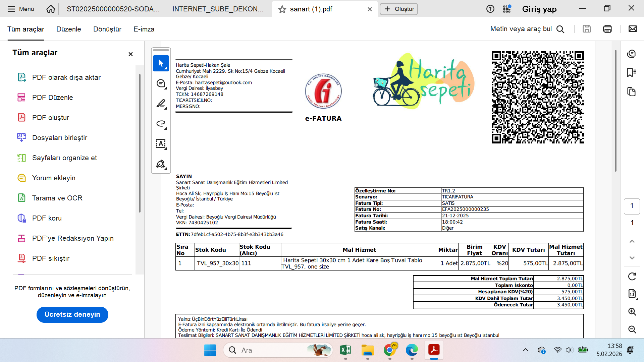Switch to INTERNET_SUBE_DEKON tab
The image size is (644, 362).
pos(218,9)
